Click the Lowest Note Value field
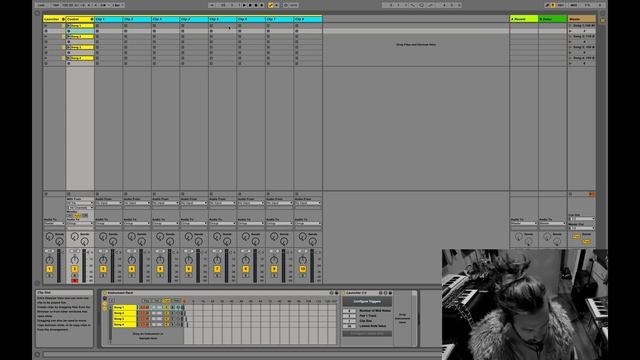The height and width of the screenshot is (360, 640). pyautogui.click(x=349, y=326)
